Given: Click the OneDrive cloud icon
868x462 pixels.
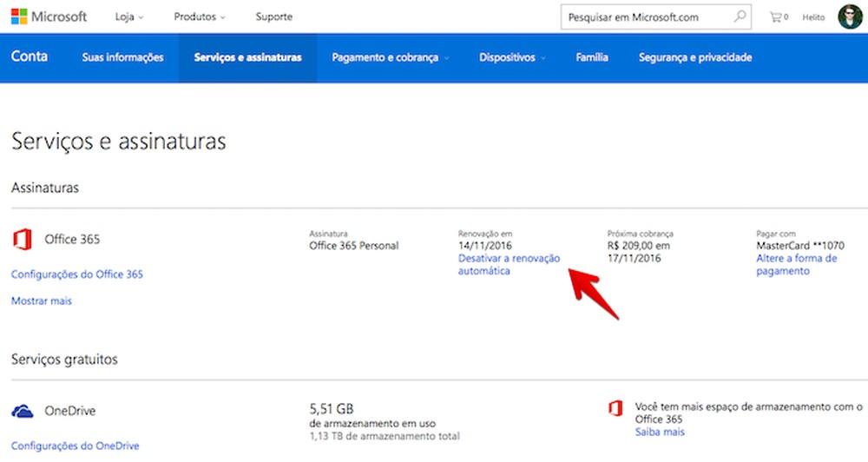Looking at the screenshot, I should coord(23,411).
